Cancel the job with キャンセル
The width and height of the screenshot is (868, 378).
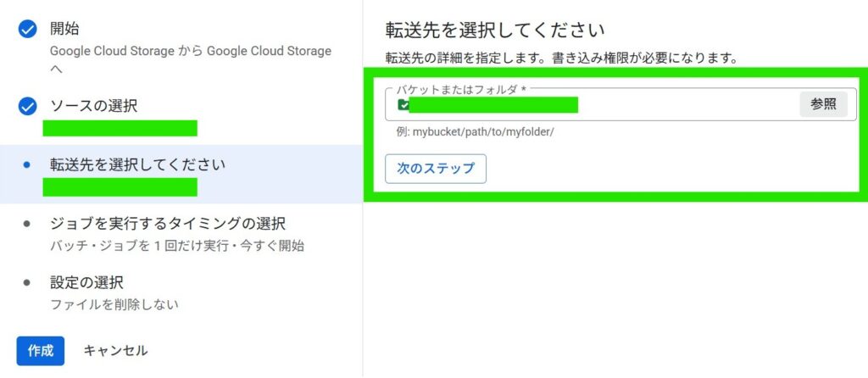tap(115, 350)
